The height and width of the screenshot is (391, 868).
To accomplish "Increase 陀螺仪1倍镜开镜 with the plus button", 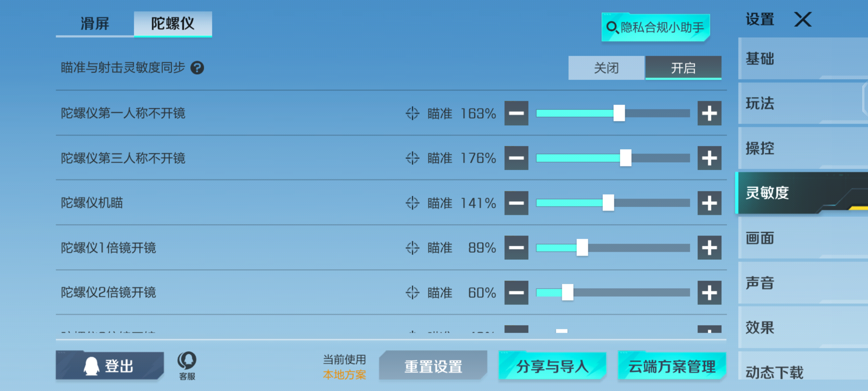I will pos(709,248).
